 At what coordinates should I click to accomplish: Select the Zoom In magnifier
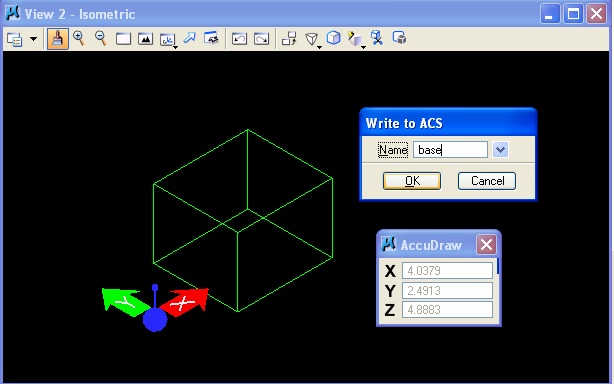pos(79,38)
